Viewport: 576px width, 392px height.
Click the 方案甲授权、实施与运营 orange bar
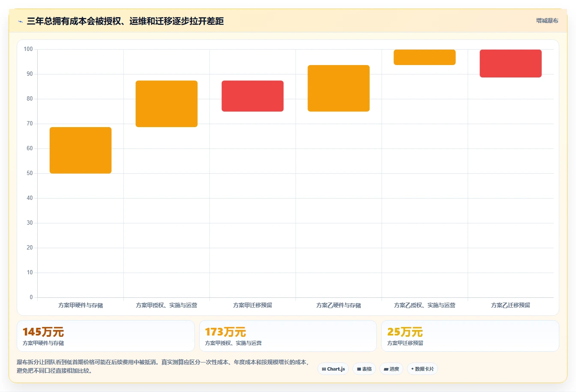167,104
